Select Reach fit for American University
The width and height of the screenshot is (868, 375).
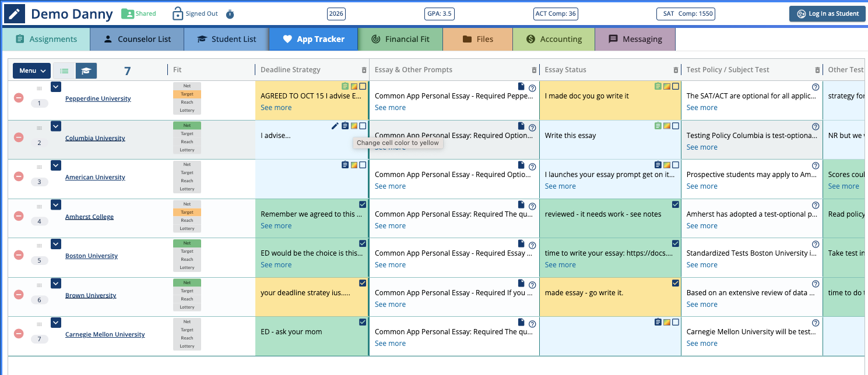click(x=187, y=181)
